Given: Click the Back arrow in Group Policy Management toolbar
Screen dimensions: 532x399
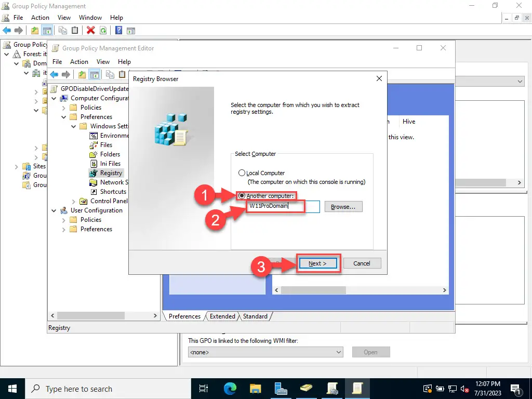Looking at the screenshot, I should (7, 30).
